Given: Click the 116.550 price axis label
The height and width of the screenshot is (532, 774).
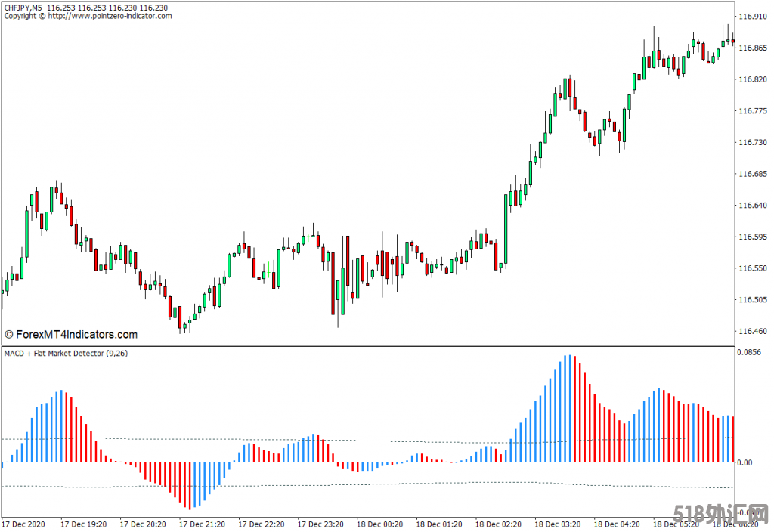Looking at the screenshot, I should click(x=751, y=268).
